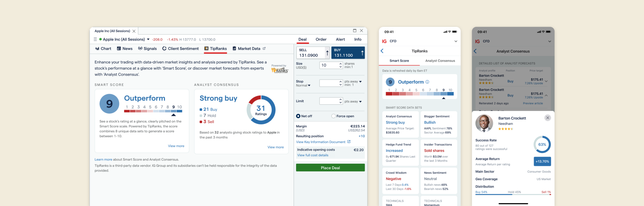Screen dimensions: 644x206
Task: Switch to the Info tab
Action: [x=358, y=39]
